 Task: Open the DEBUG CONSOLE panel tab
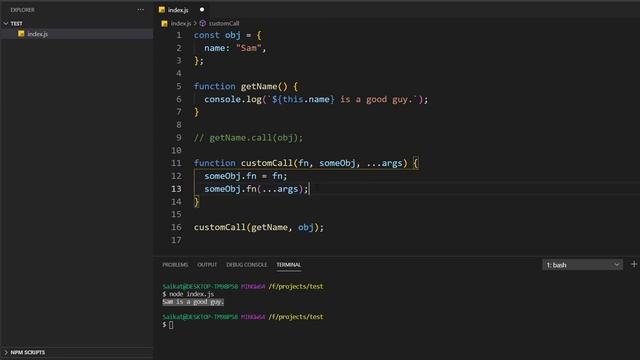(247, 265)
